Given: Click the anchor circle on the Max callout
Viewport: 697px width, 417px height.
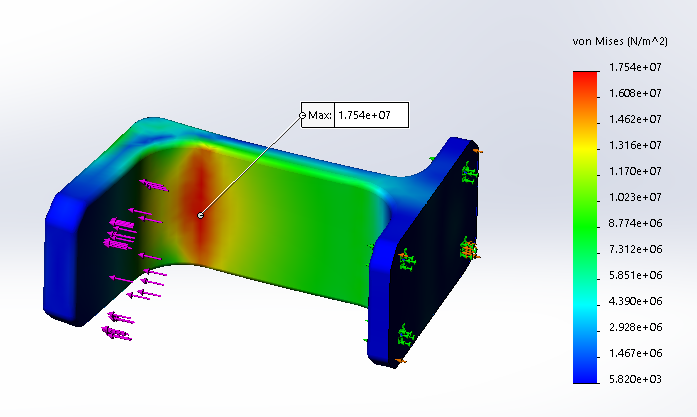Looking at the screenshot, I should (x=303, y=116).
